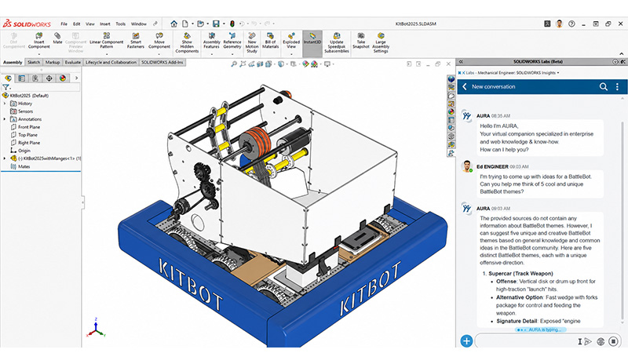Collapse the SOLIDWORKS Labs panel

tap(461, 62)
